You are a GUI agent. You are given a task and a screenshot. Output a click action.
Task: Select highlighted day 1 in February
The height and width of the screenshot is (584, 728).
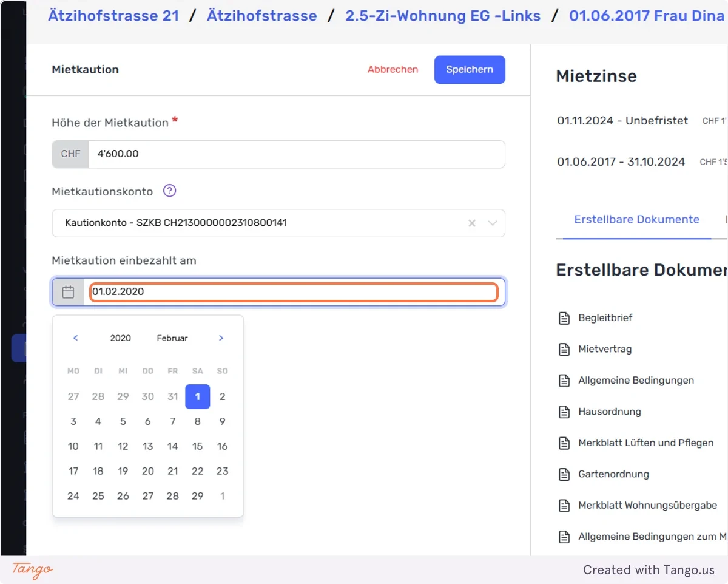pos(197,396)
